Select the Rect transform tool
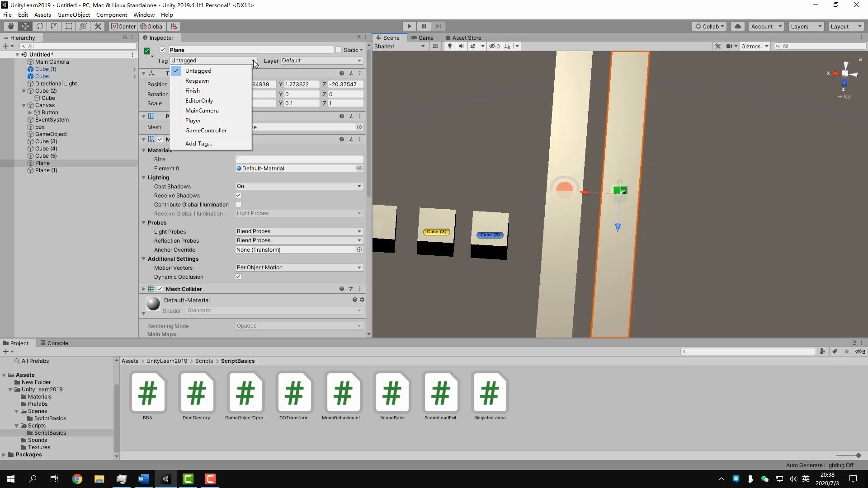Screen dimensions: 868x488 (68, 26)
